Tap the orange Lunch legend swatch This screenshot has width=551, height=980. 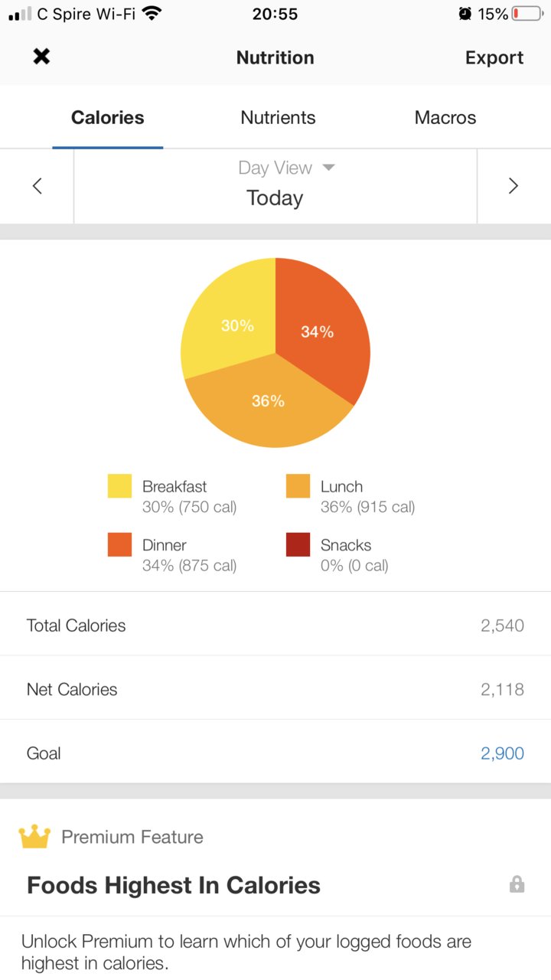tap(298, 486)
